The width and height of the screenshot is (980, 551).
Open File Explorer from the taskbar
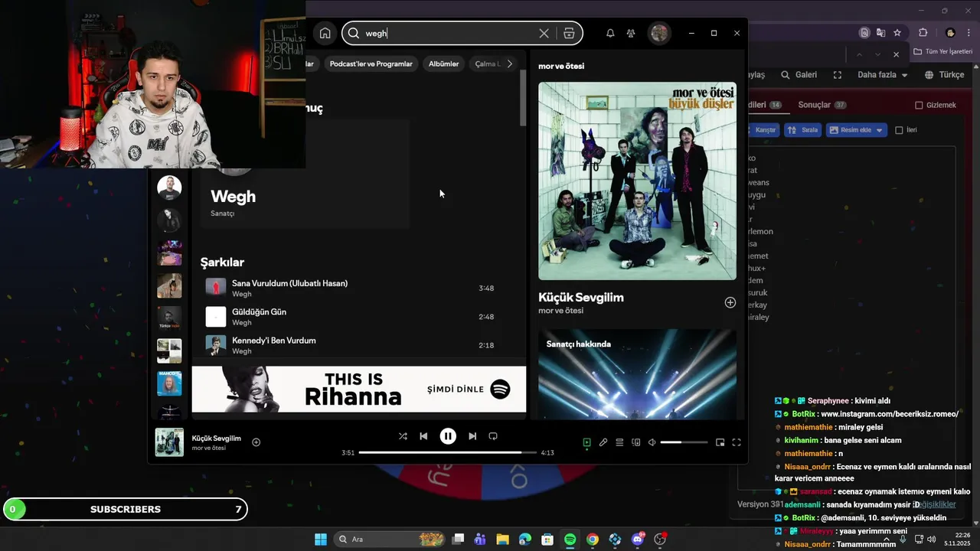502,540
